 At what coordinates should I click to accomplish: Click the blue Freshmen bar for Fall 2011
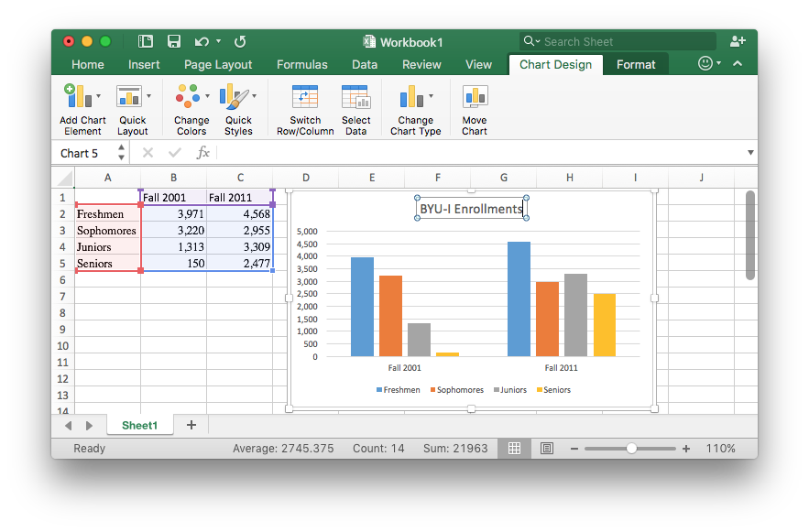point(519,299)
